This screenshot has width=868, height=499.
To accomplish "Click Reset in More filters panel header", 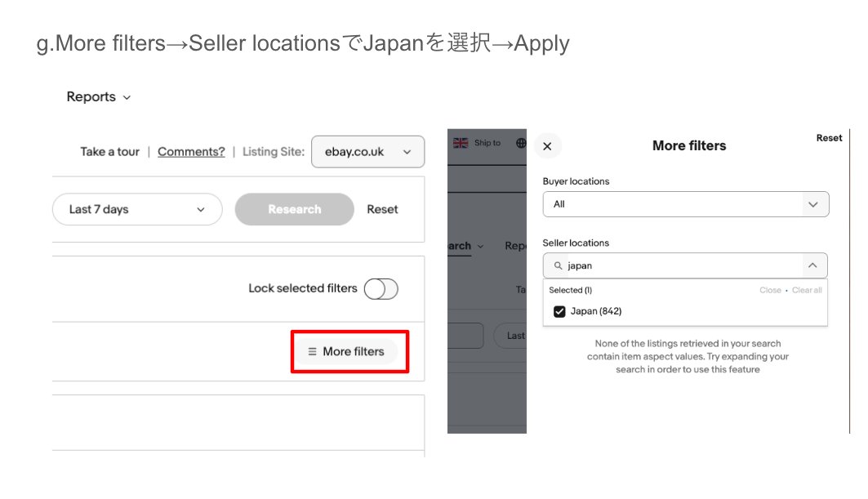I will tap(829, 138).
